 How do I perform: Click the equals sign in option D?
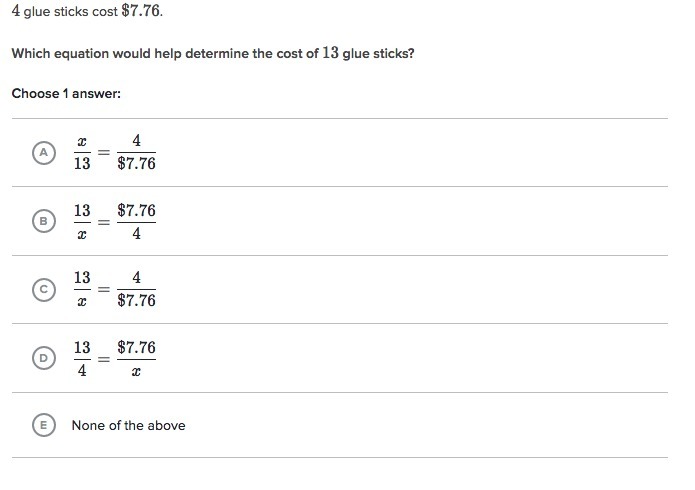[105, 358]
